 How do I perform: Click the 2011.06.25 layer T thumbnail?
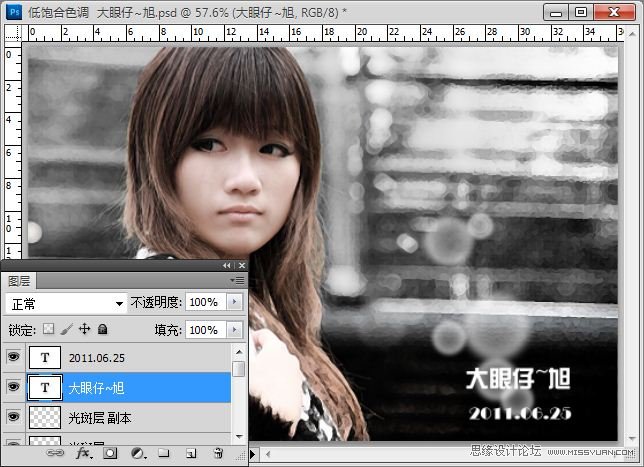click(x=45, y=357)
